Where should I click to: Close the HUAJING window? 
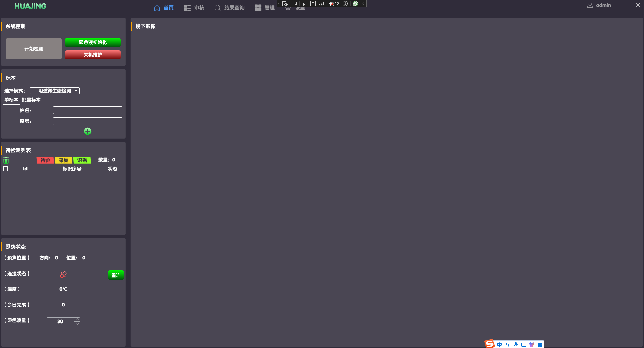coord(638,5)
